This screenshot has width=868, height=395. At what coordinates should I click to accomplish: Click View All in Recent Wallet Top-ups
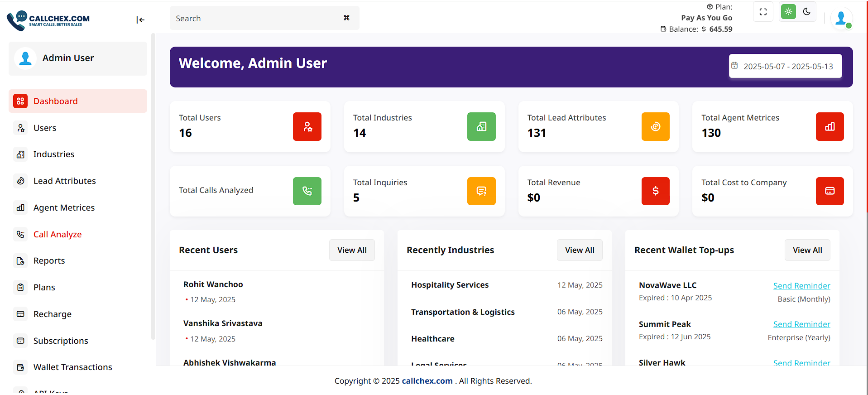click(x=807, y=250)
